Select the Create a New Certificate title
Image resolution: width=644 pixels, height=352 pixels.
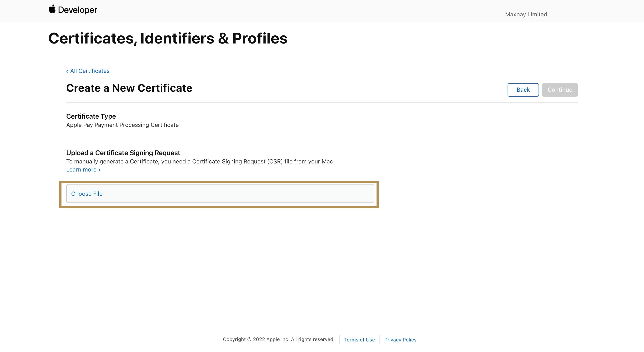(x=129, y=88)
